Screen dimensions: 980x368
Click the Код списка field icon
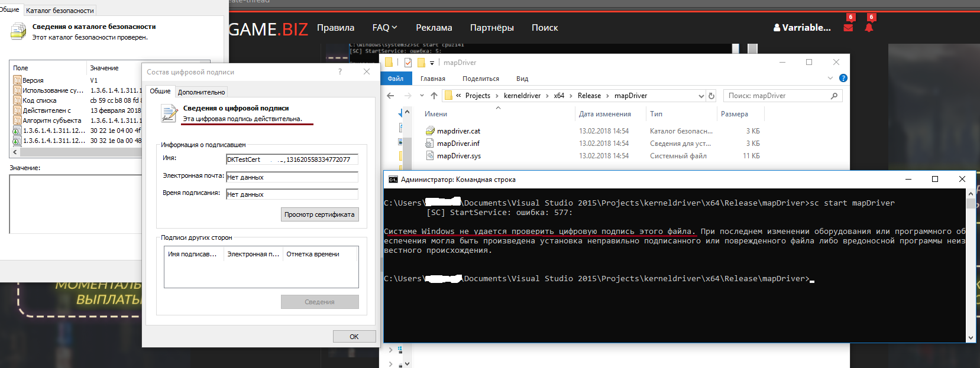click(x=17, y=100)
